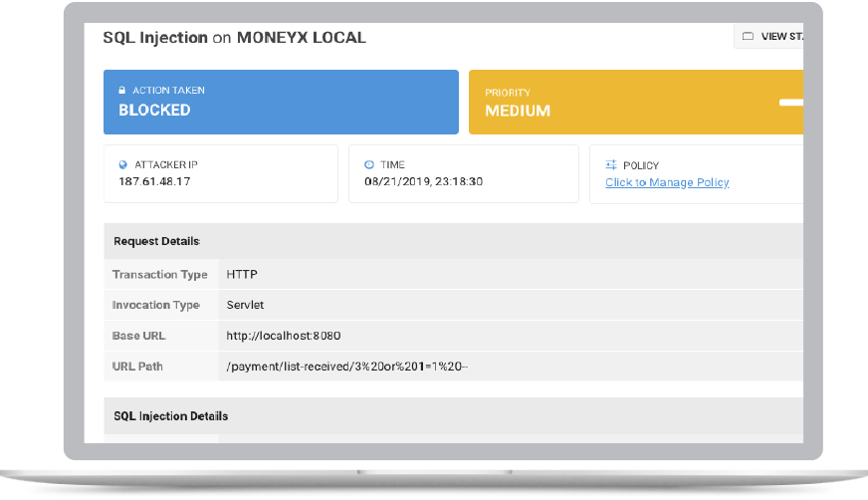Select the Invocation Type label

pyautogui.click(x=156, y=305)
